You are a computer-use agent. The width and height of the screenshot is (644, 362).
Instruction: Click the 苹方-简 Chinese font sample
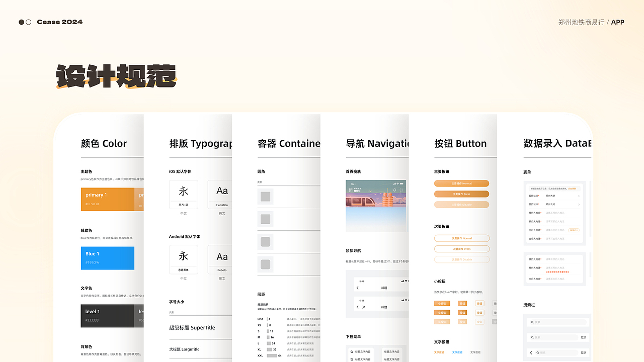pos(184,194)
